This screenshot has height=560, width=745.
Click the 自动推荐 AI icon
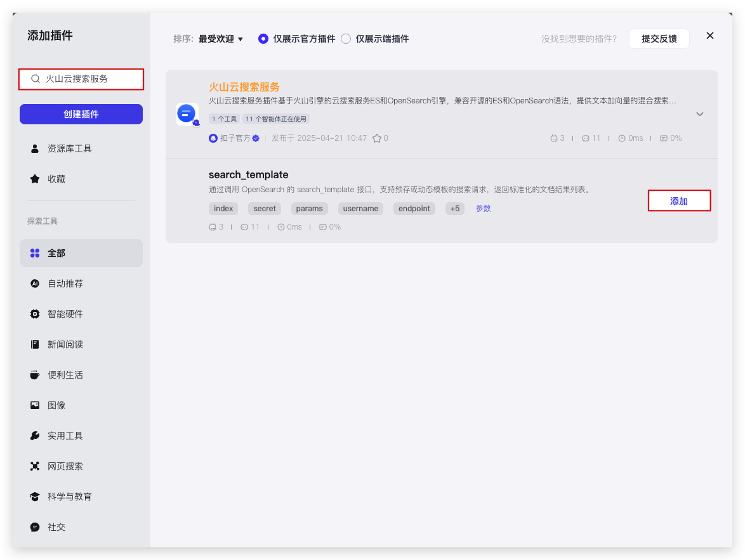click(35, 283)
